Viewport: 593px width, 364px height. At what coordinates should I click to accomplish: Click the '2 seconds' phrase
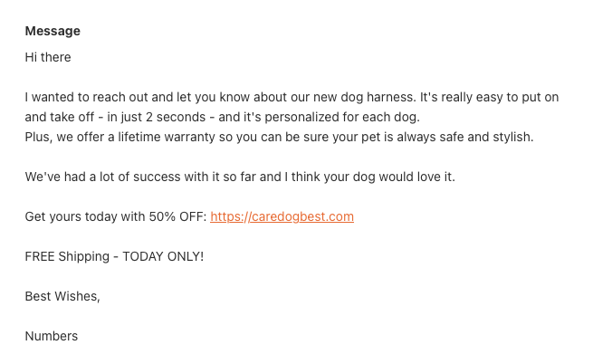tap(176, 117)
